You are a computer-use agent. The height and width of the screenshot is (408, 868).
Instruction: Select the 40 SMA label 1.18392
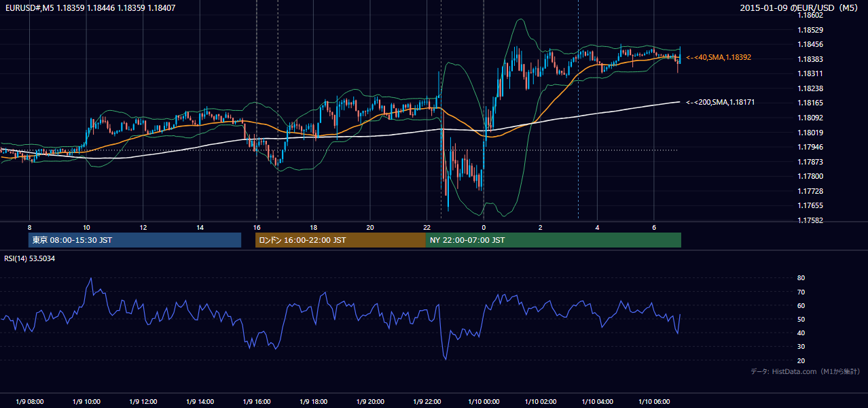pyautogui.click(x=719, y=58)
